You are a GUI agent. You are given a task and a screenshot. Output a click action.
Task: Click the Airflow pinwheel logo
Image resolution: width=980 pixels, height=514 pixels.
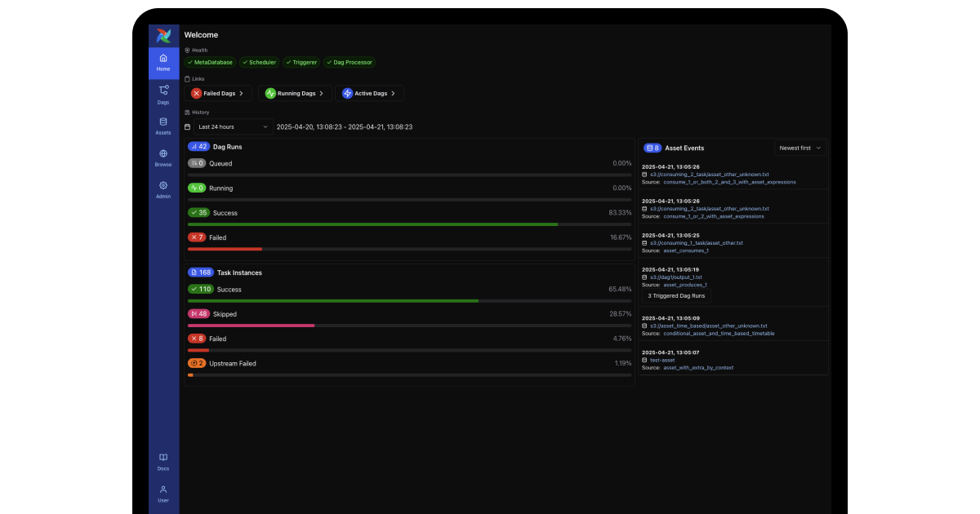pos(163,35)
